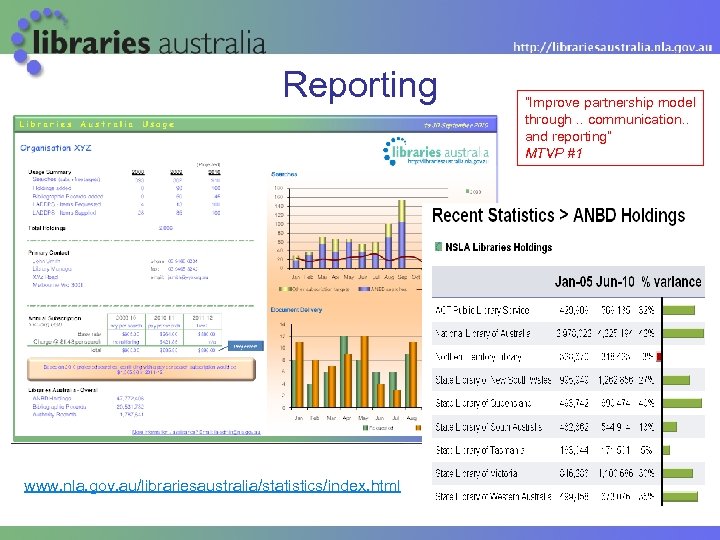
Task: Open the librariesaustralia.nla.gov.au URL in header
Action: 613,46
